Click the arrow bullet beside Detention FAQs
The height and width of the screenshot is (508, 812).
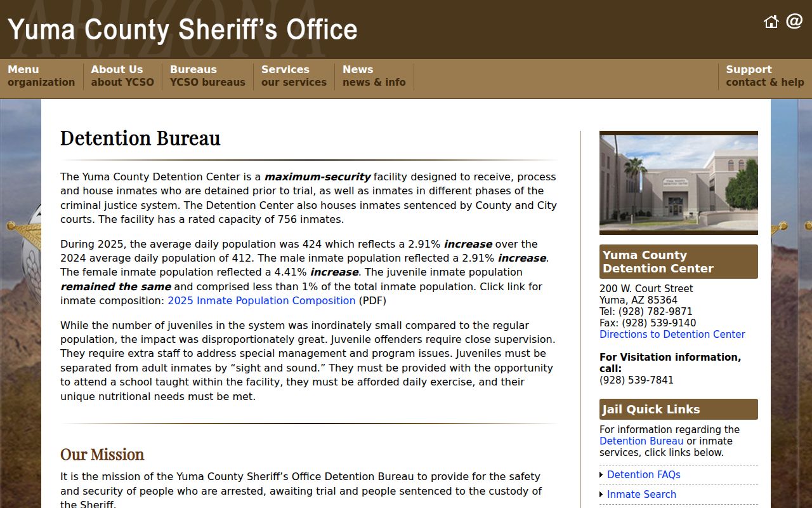coord(601,475)
